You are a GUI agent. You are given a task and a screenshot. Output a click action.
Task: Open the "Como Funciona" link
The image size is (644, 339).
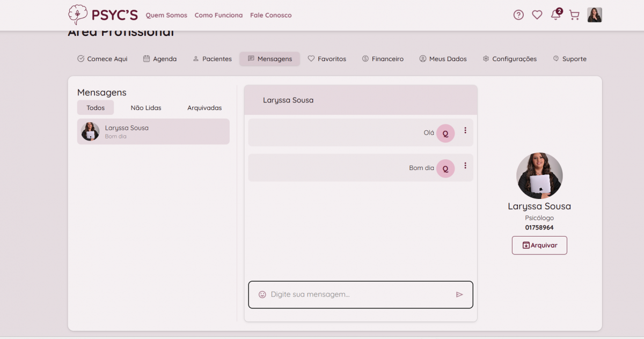pos(218,15)
